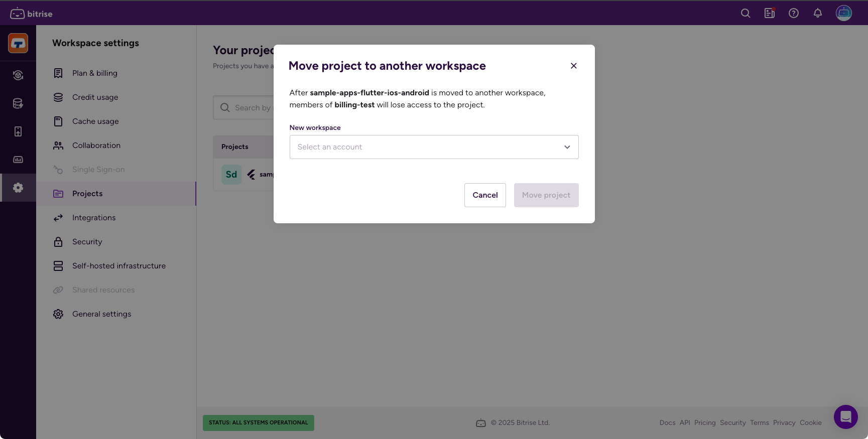
Task: Click the Bitrise logo in header
Action: click(x=31, y=14)
